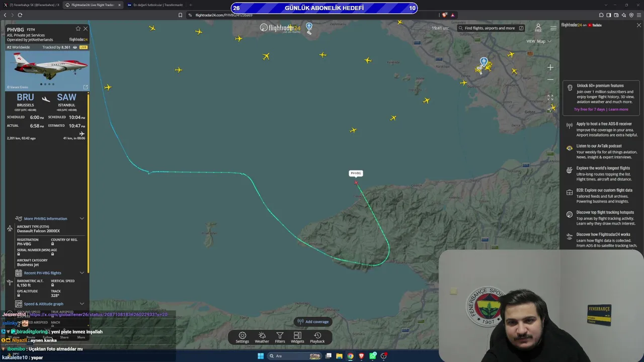The height and width of the screenshot is (362, 644).
Task: Open Brave Rewards triangle icon
Action: (x=452, y=15)
